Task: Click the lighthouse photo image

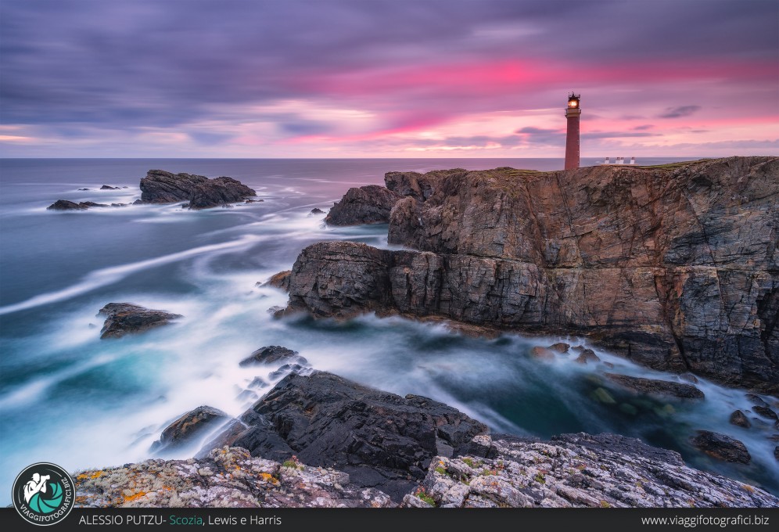Action: coord(389,253)
